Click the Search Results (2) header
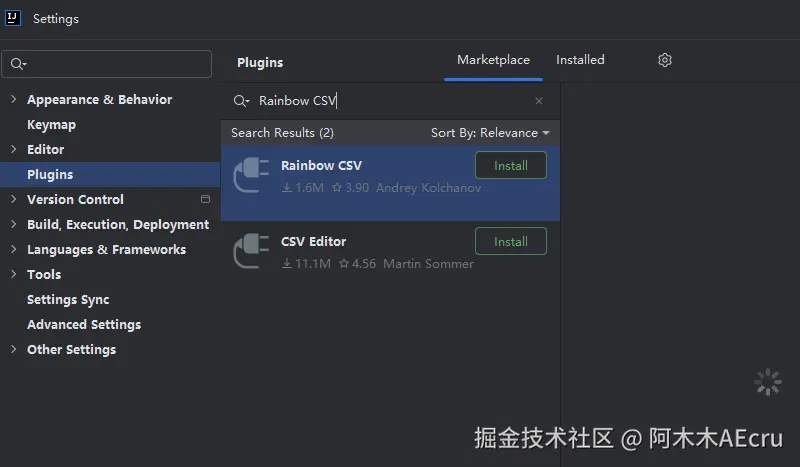 coord(282,133)
